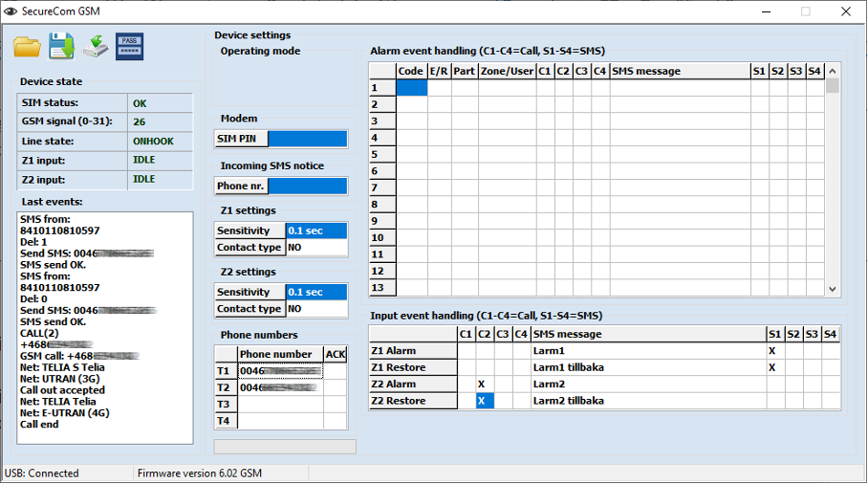Screen dimensions: 868x484
Task: Select the Larm2 tillbaka SMS message cell
Action: pos(647,401)
